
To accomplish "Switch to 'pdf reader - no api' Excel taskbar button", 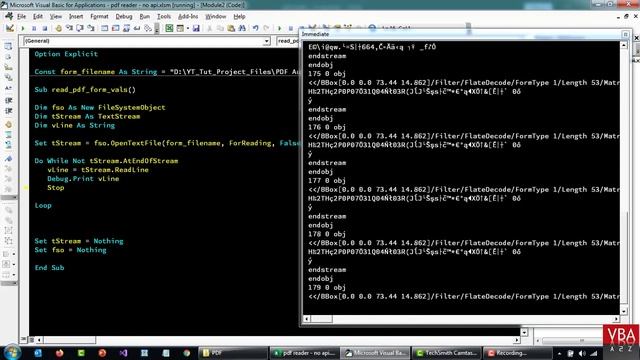I will (x=304, y=353).
